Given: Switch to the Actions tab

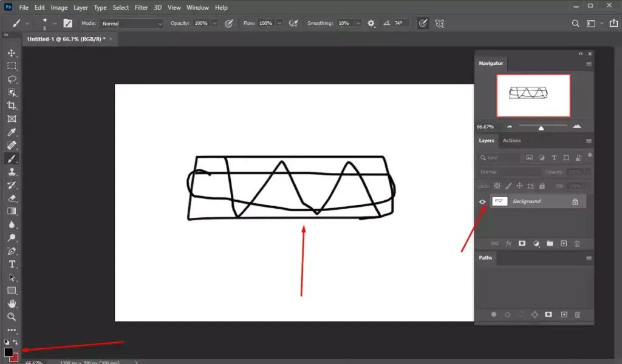Looking at the screenshot, I should point(511,140).
